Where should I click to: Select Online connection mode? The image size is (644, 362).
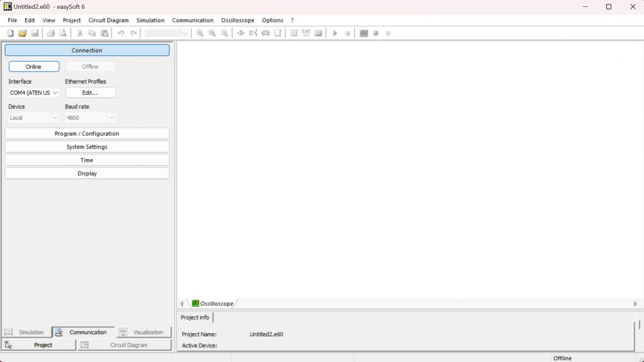point(34,66)
